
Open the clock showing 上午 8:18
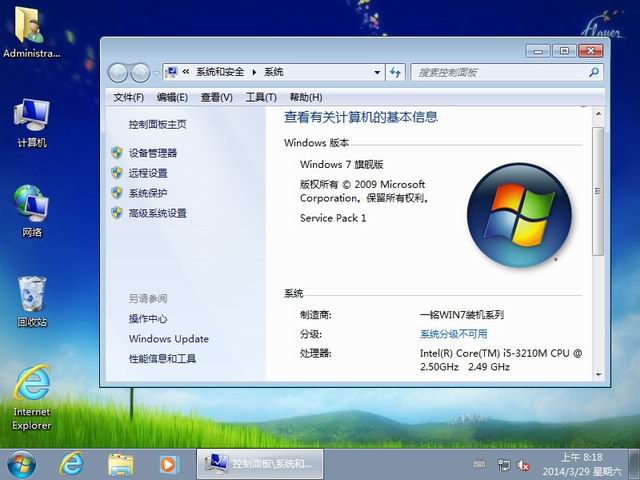tap(581, 464)
